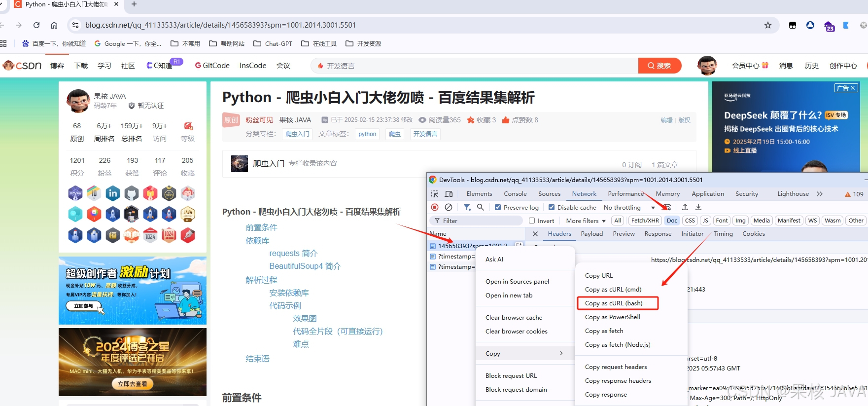Open the GitCode header link
Screen dimensions: 868x406
coord(212,66)
